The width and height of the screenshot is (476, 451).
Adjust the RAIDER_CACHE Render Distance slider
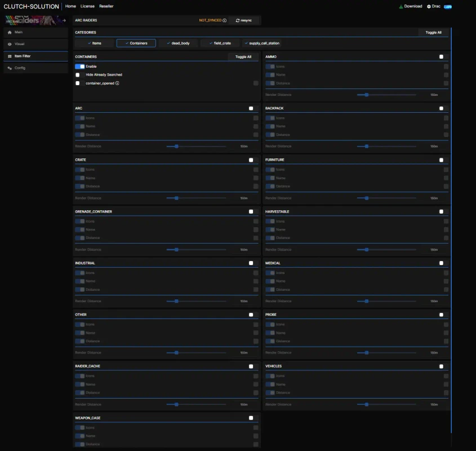[x=196, y=405]
